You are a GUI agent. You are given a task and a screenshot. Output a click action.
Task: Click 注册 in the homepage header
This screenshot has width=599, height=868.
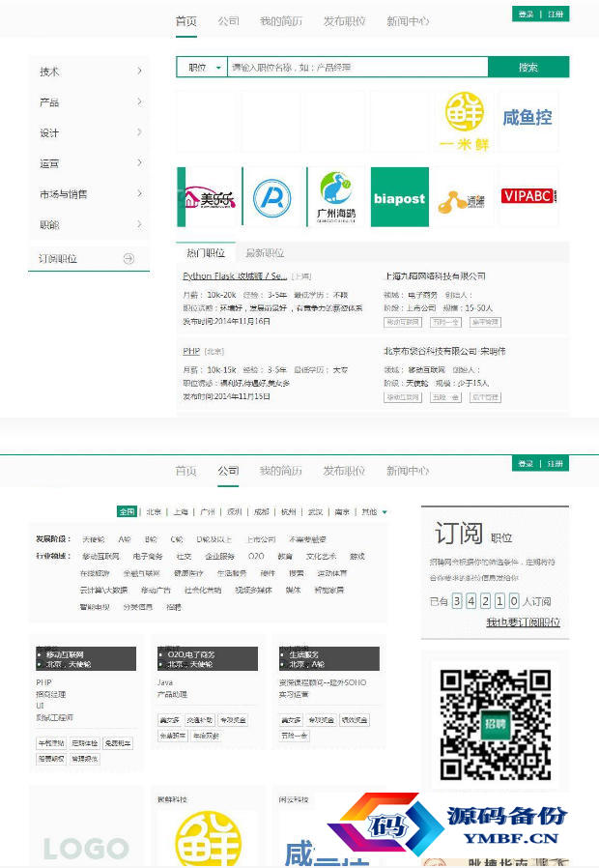pos(556,14)
